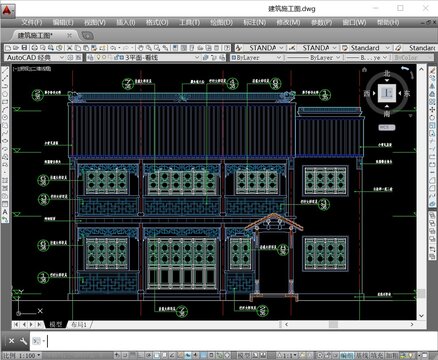The height and width of the screenshot is (360, 438).
Task: Open the ByLayer color control swatch dropdown
Action: [257, 58]
